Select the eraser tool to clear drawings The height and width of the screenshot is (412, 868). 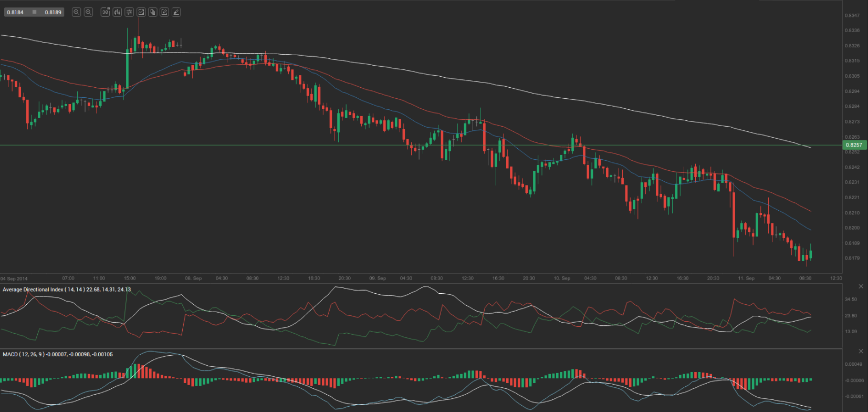(176, 12)
